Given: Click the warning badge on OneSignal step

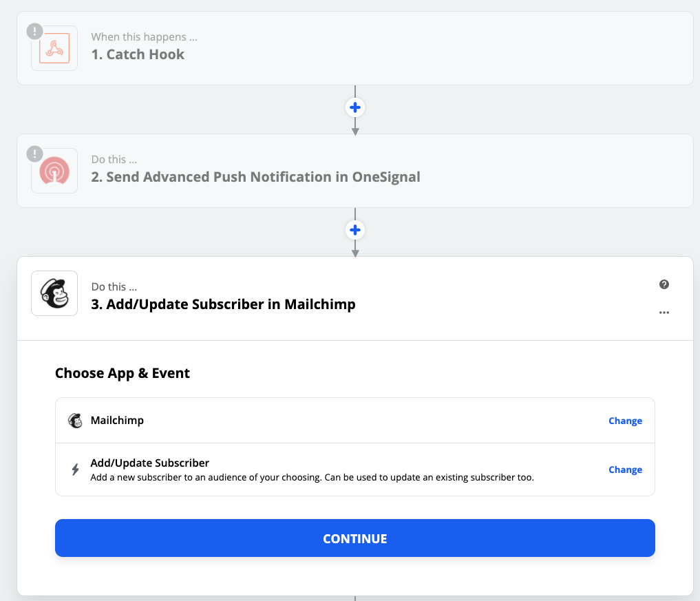Looking at the screenshot, I should [34, 154].
